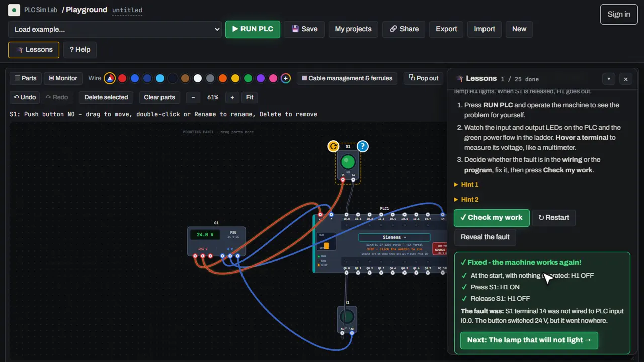Open the Load example dropdown

click(115, 29)
